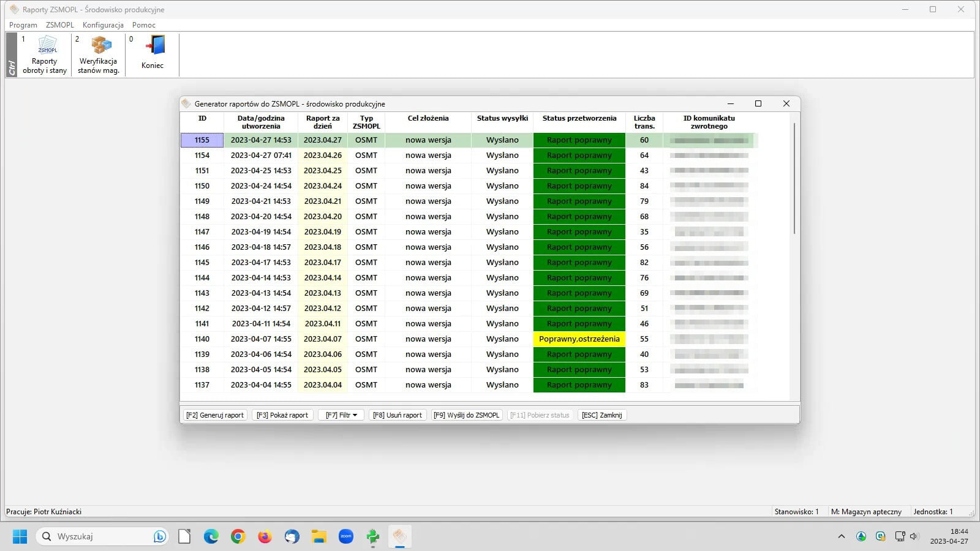980x551 pixels.
Task: Click the taskbar Wyszukaj search field
Action: pyautogui.click(x=102, y=537)
